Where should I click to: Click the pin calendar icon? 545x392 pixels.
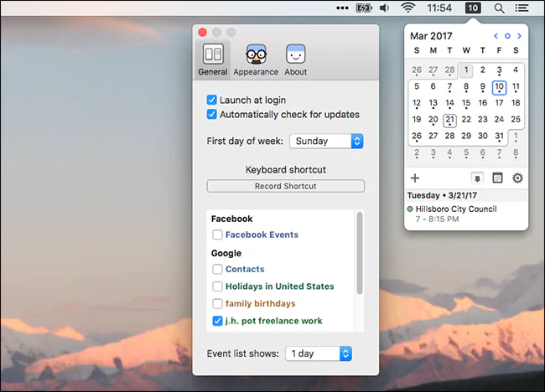(x=477, y=178)
